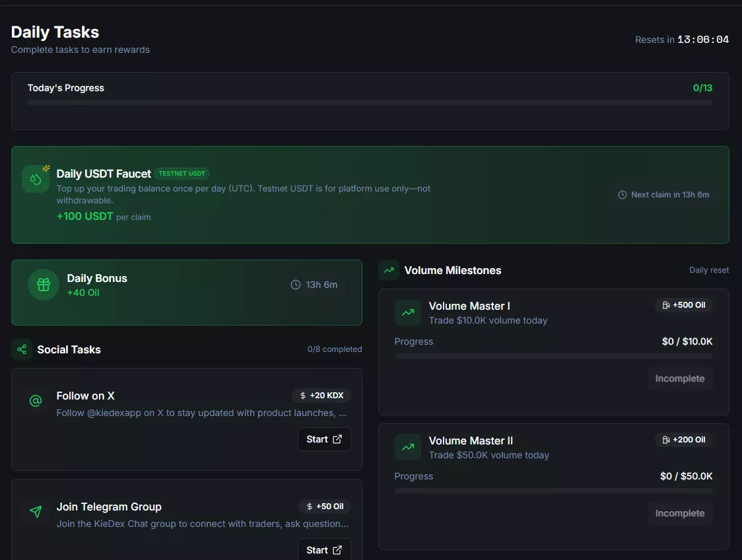Click the Today's Progress bar
742x560 pixels.
pos(370,103)
